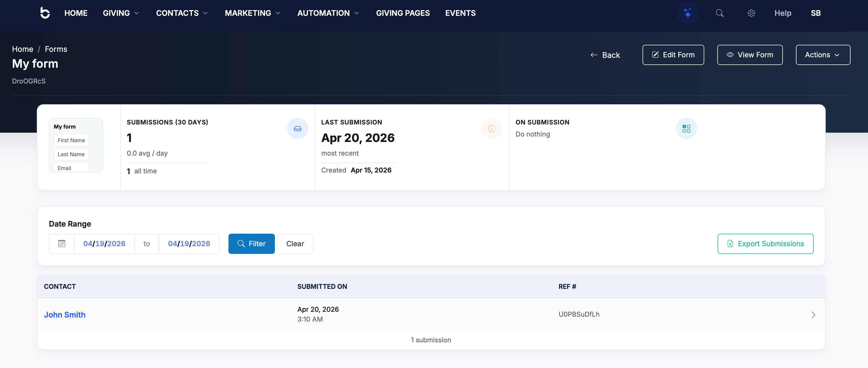Go to the Events menu item

[460, 13]
